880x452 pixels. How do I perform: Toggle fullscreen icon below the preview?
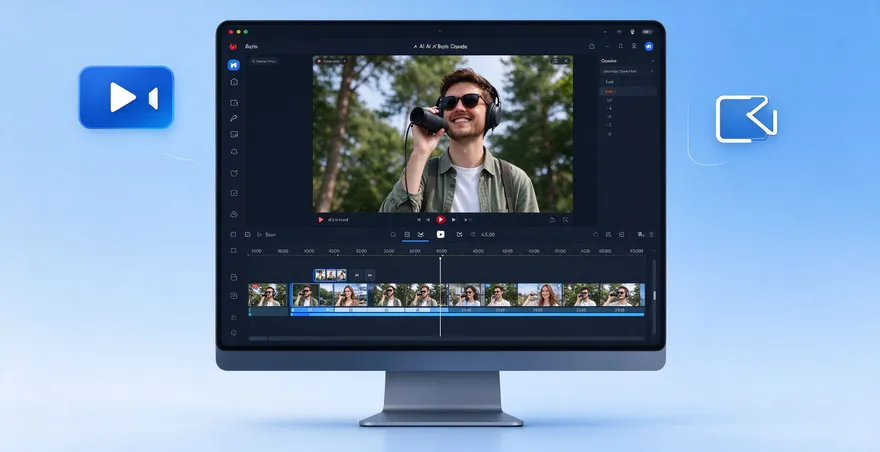pyautogui.click(x=565, y=220)
